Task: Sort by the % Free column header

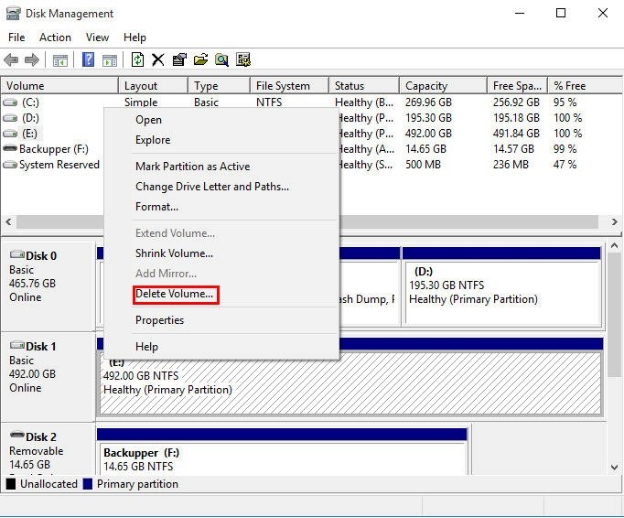Action: [x=585, y=86]
